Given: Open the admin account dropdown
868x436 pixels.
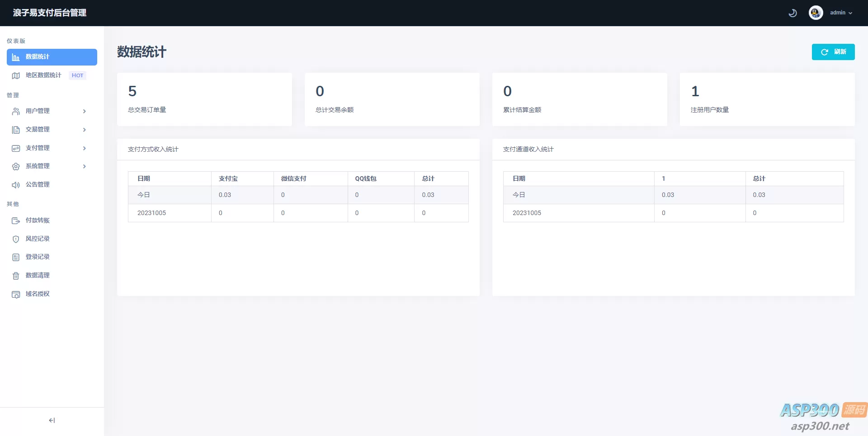Looking at the screenshot, I should [841, 13].
